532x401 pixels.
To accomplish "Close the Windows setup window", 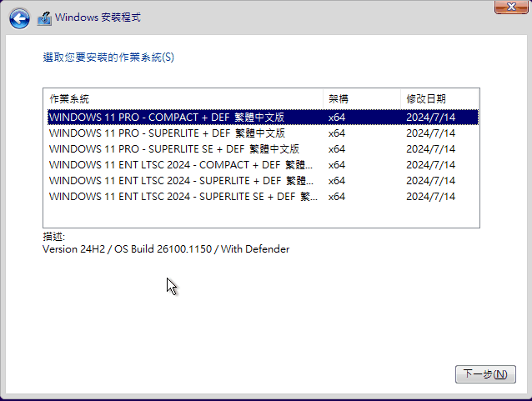I will coord(511,7).
